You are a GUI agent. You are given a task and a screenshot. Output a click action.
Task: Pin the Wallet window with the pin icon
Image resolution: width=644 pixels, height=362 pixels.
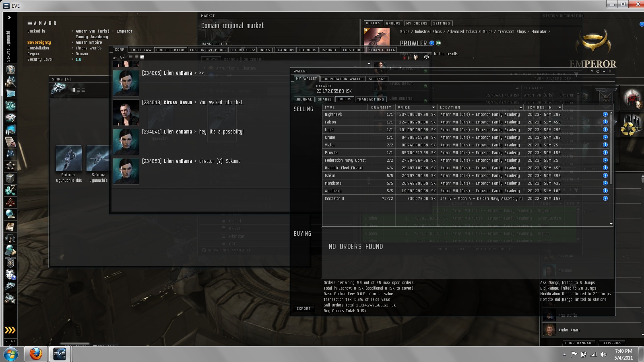click(x=598, y=71)
